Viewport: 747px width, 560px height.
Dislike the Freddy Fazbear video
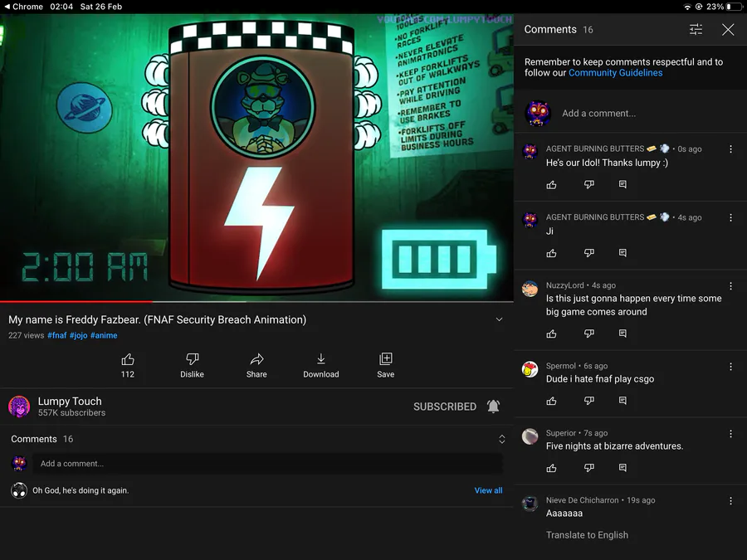coord(192,365)
